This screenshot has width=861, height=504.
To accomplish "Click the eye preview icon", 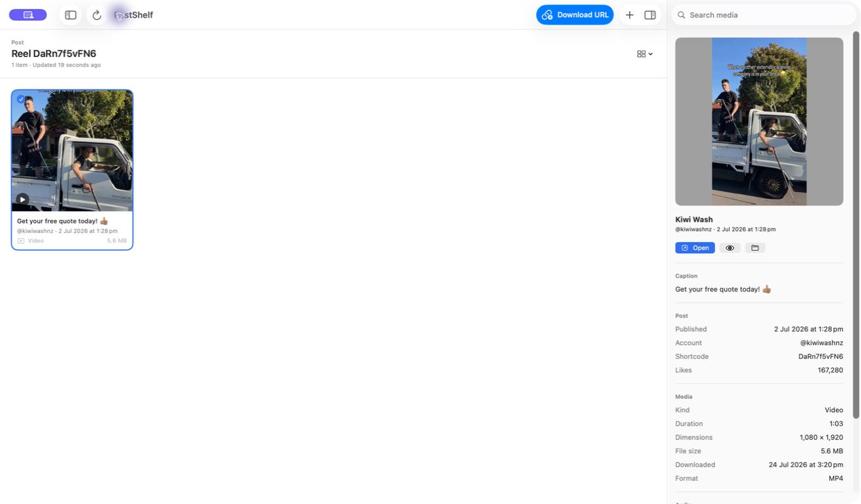I will (x=730, y=248).
